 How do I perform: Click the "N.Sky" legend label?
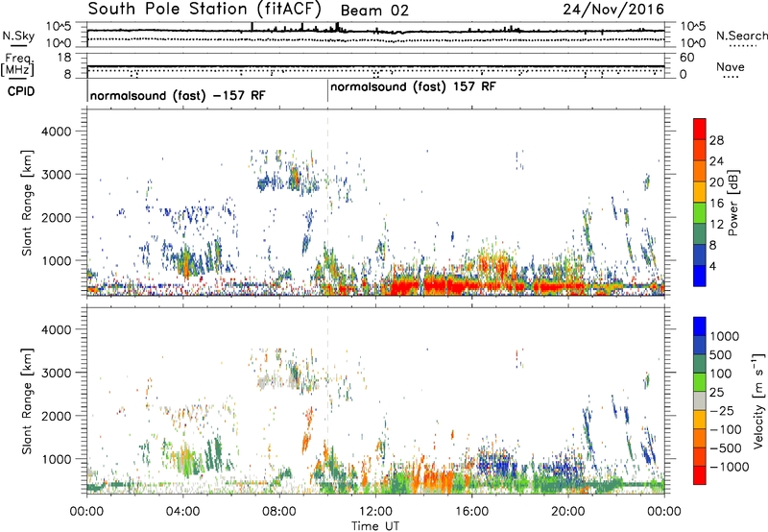18,36
